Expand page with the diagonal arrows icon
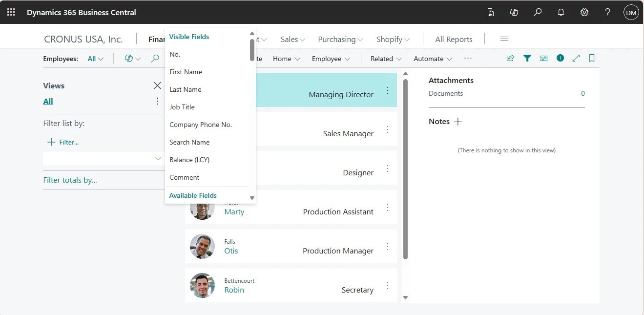Viewport: 644px width, 315px height. (576, 58)
